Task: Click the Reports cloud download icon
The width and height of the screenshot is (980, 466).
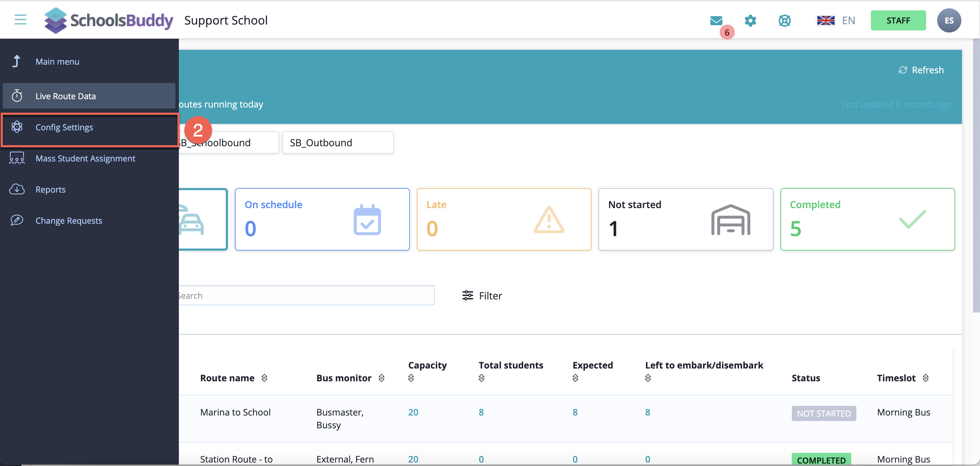Action: 17,189
